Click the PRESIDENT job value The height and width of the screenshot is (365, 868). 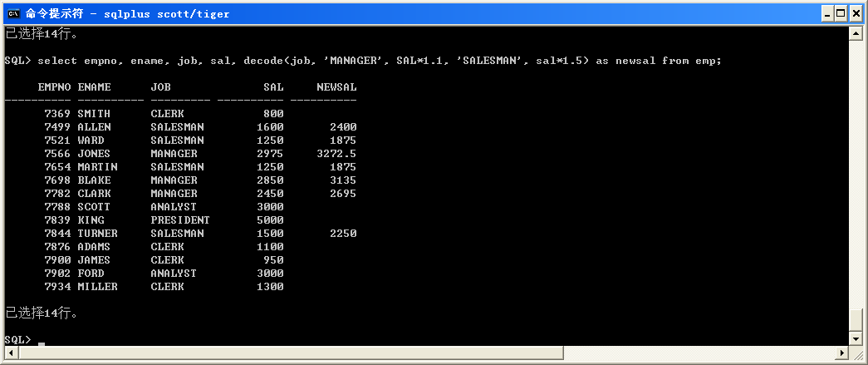pyautogui.click(x=180, y=220)
